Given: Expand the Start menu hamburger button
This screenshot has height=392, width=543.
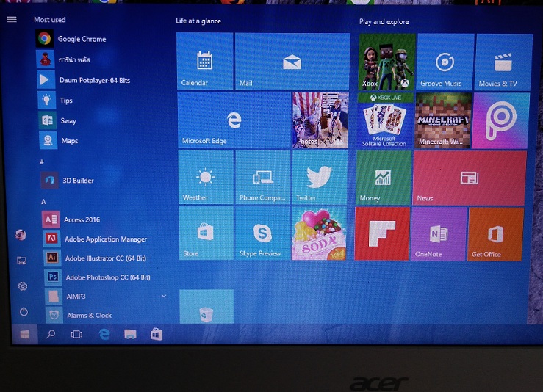Looking at the screenshot, I should (12, 19).
